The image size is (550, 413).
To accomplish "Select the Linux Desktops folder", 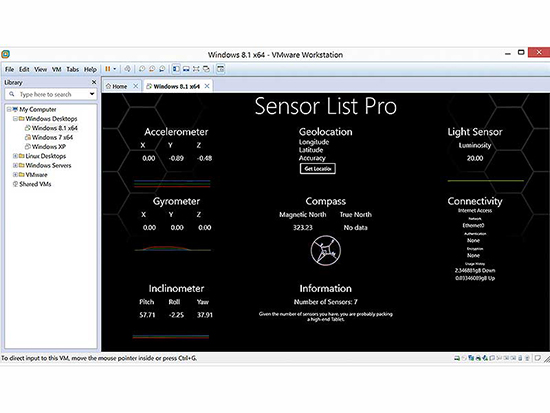I will pyautogui.click(x=46, y=156).
